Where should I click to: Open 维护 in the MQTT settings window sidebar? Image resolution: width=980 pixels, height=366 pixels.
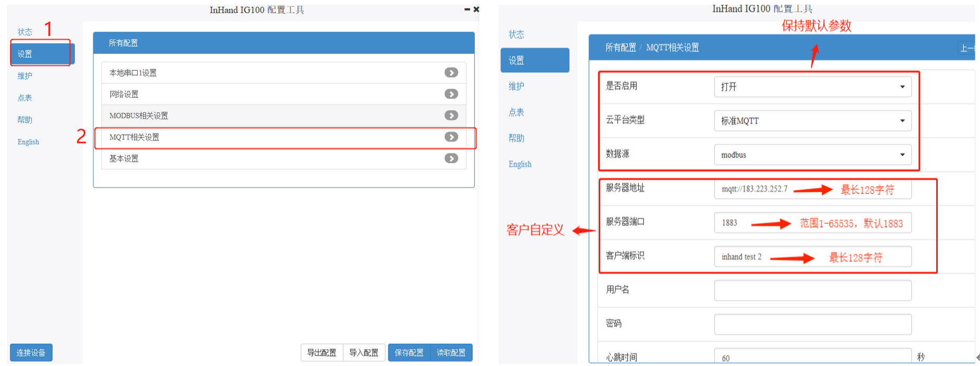[x=516, y=86]
